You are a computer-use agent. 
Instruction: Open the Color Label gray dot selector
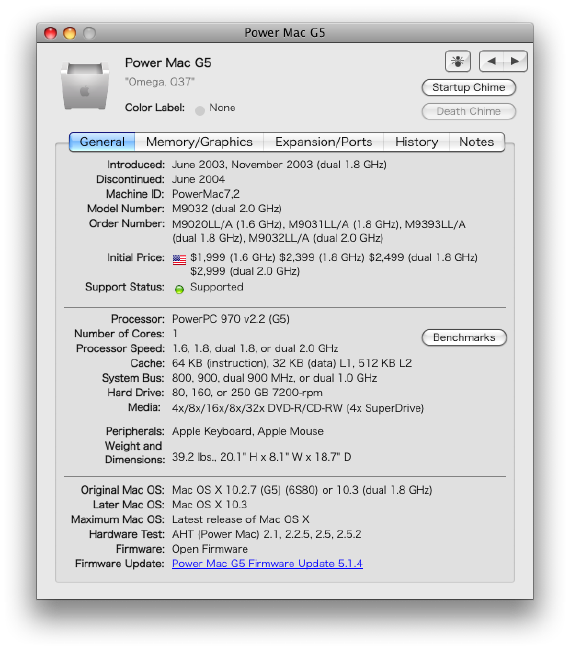[200, 111]
